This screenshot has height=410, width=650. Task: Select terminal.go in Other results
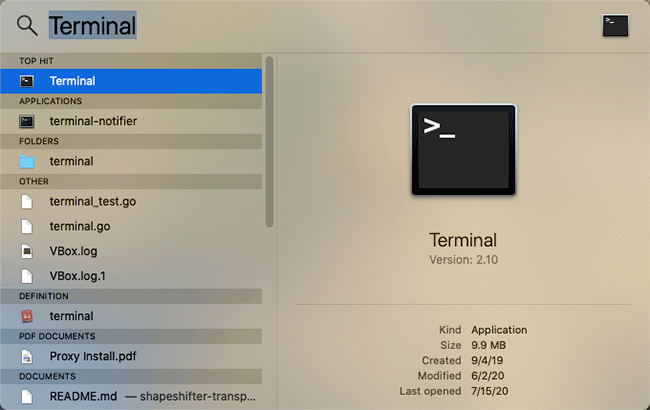click(x=131, y=226)
